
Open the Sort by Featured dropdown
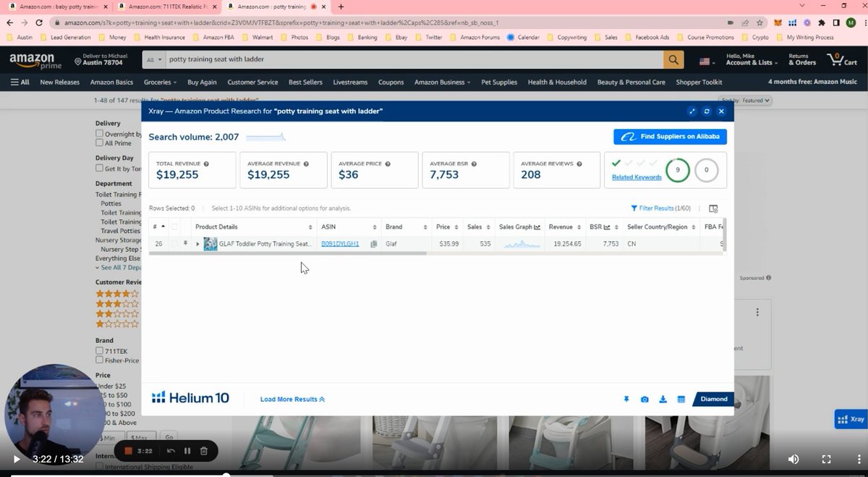click(x=746, y=101)
